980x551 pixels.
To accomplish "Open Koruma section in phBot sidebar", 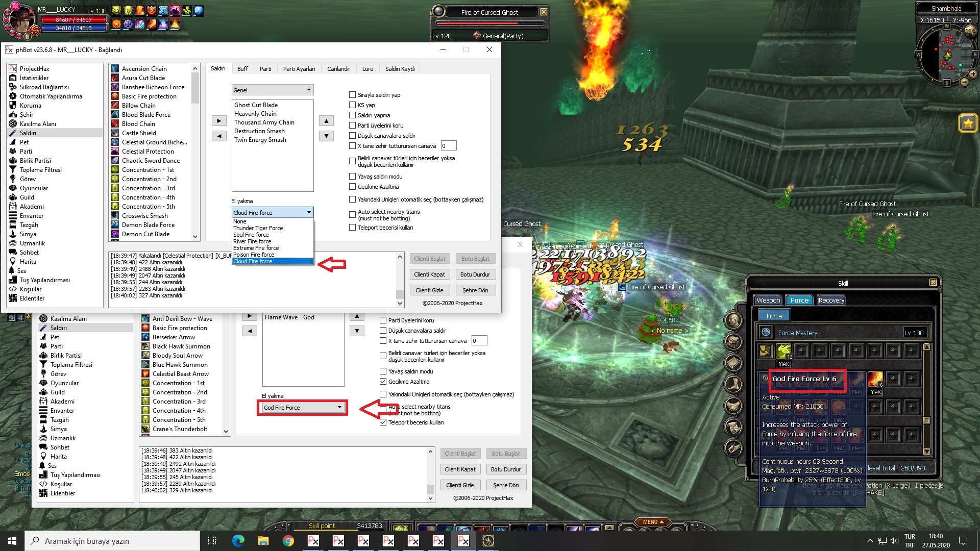I will [30, 106].
